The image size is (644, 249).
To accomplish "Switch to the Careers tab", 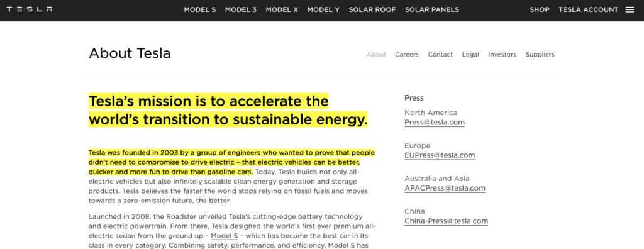I will pos(407,54).
